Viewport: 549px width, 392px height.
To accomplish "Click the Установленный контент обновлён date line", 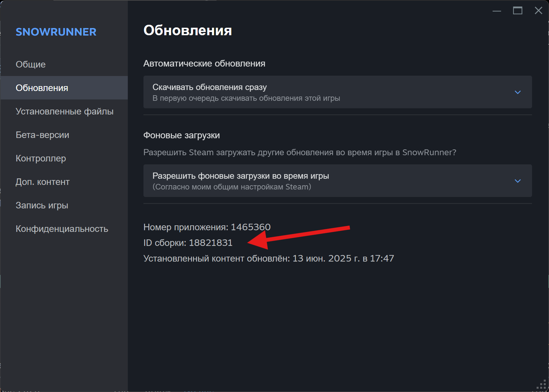I will [269, 258].
